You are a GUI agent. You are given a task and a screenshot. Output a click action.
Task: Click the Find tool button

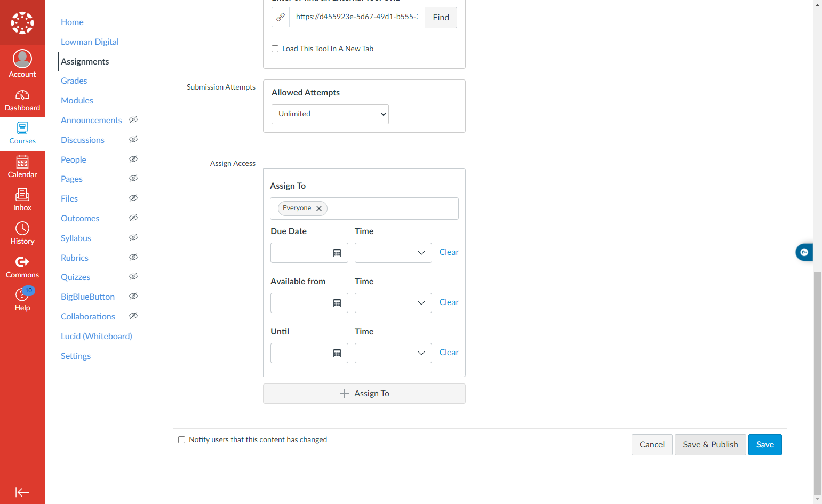click(441, 17)
